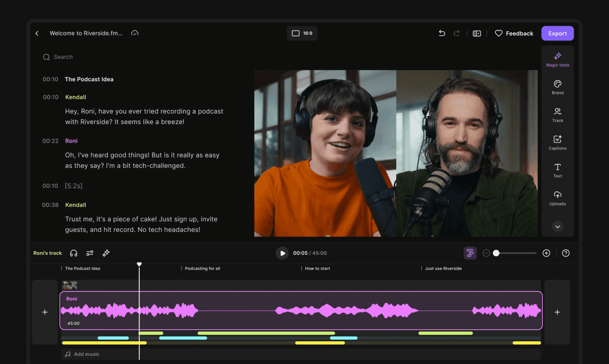The width and height of the screenshot is (609, 364).
Task: Click the Roni's track label
Action: click(48, 253)
